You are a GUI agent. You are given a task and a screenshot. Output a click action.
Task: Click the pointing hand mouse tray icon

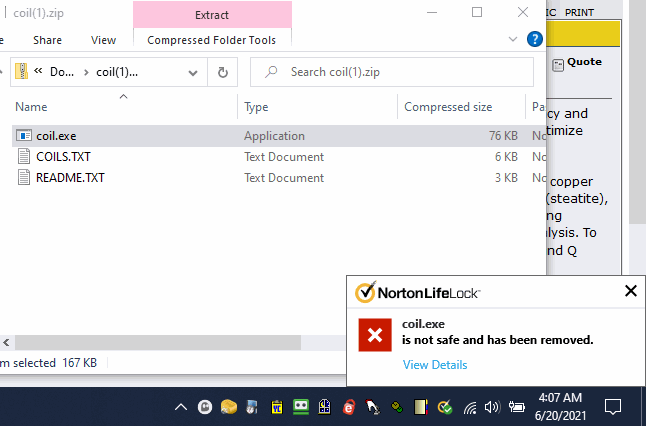pos(373,407)
